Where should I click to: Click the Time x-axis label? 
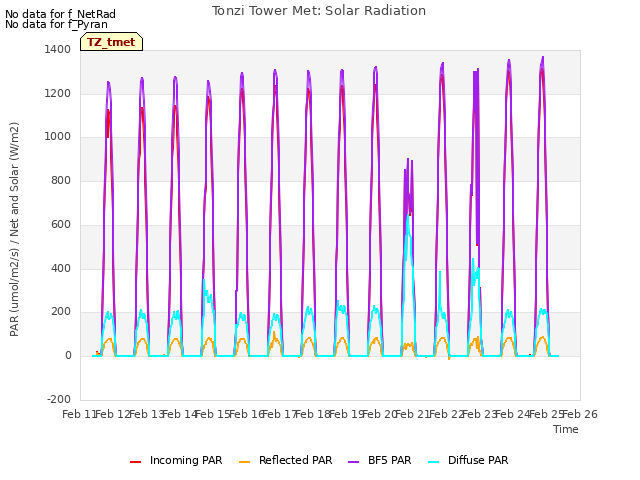click(x=566, y=429)
